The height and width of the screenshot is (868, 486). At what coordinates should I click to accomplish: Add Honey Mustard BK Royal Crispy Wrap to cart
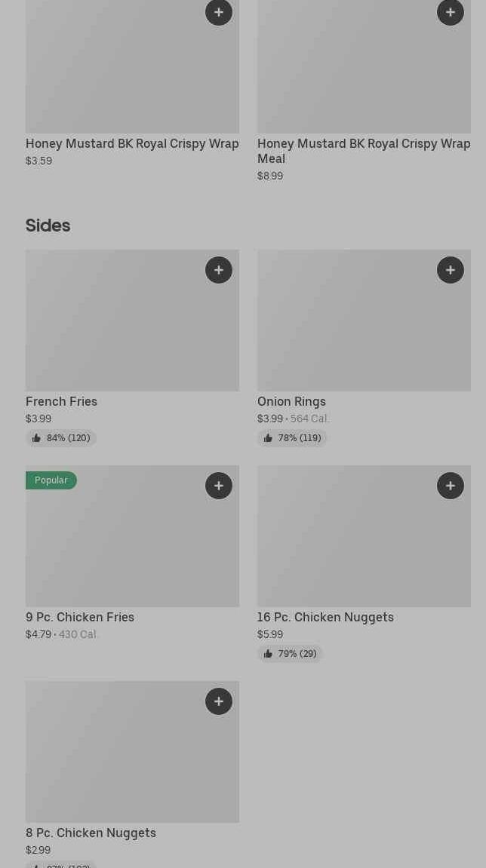coord(219,12)
